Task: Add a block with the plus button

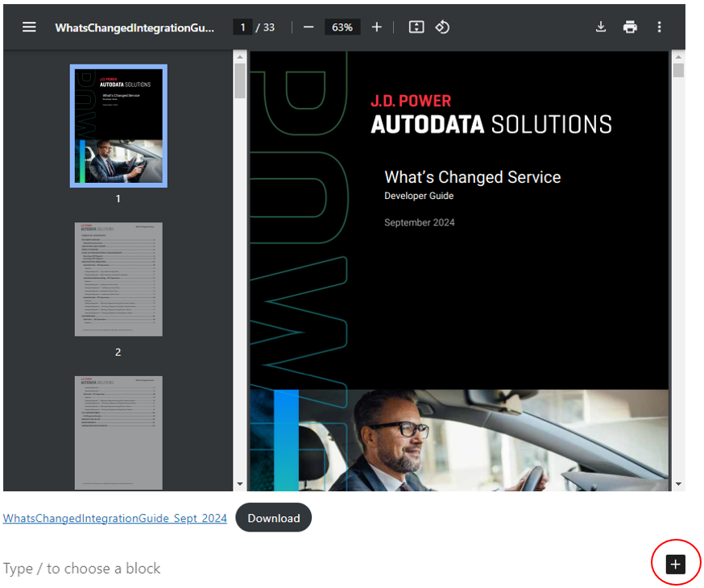Action: [675, 564]
